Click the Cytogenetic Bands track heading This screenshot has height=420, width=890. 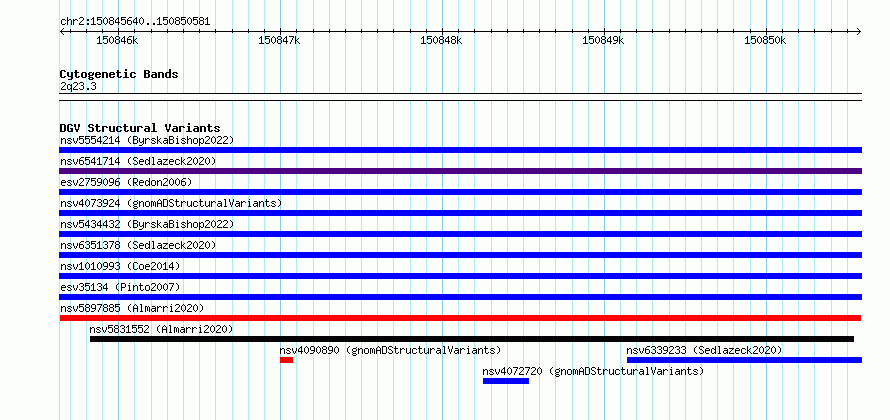tap(119, 74)
